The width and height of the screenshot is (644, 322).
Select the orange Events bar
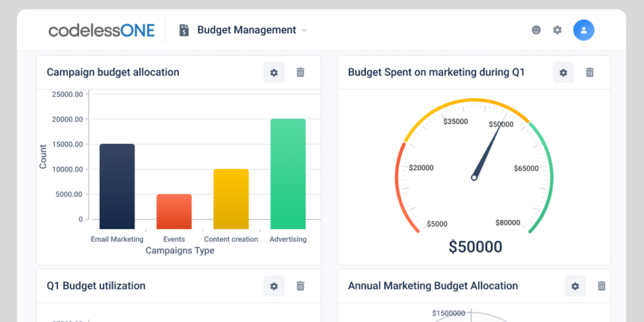(174, 212)
